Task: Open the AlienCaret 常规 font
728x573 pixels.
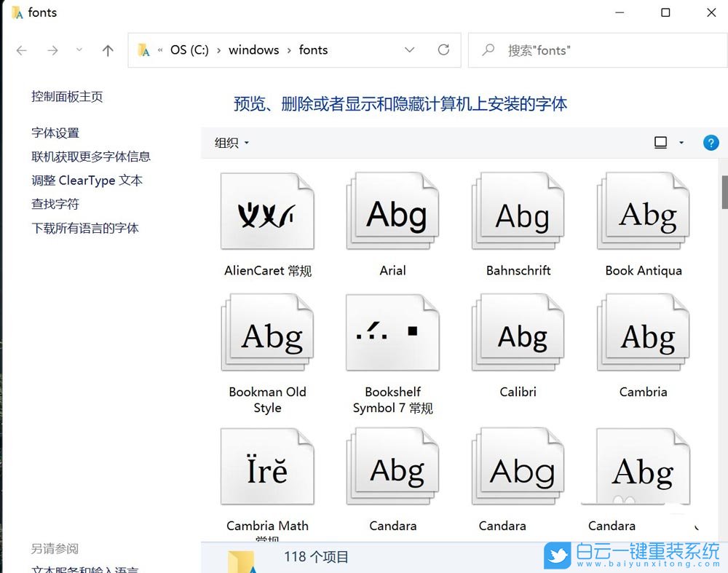Action: tap(267, 211)
